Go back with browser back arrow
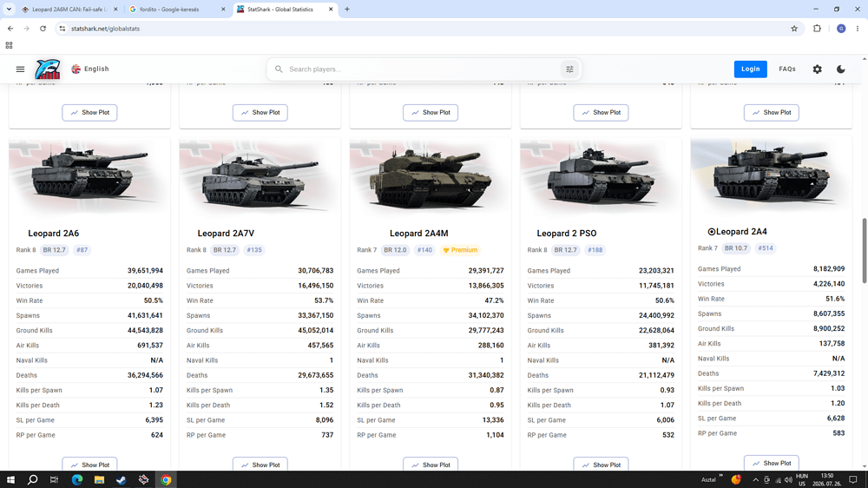The image size is (868, 488). [x=10, y=29]
